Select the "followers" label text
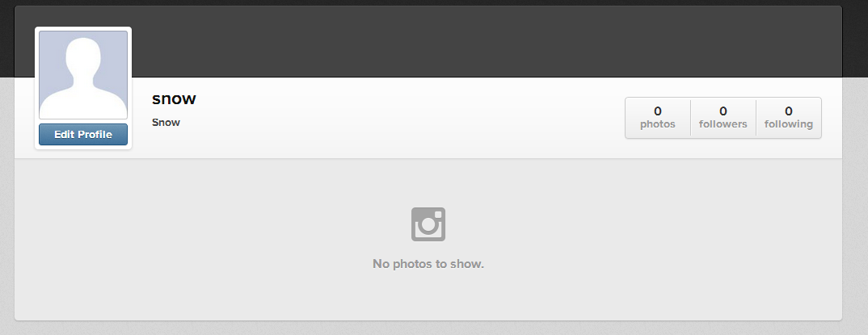The width and height of the screenshot is (868, 335). (x=723, y=124)
